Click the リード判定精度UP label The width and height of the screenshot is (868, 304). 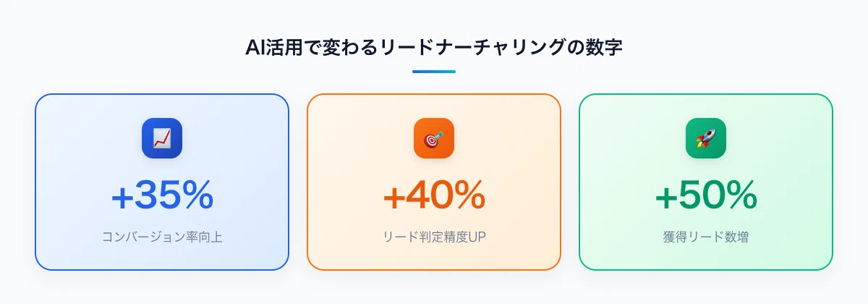click(434, 237)
